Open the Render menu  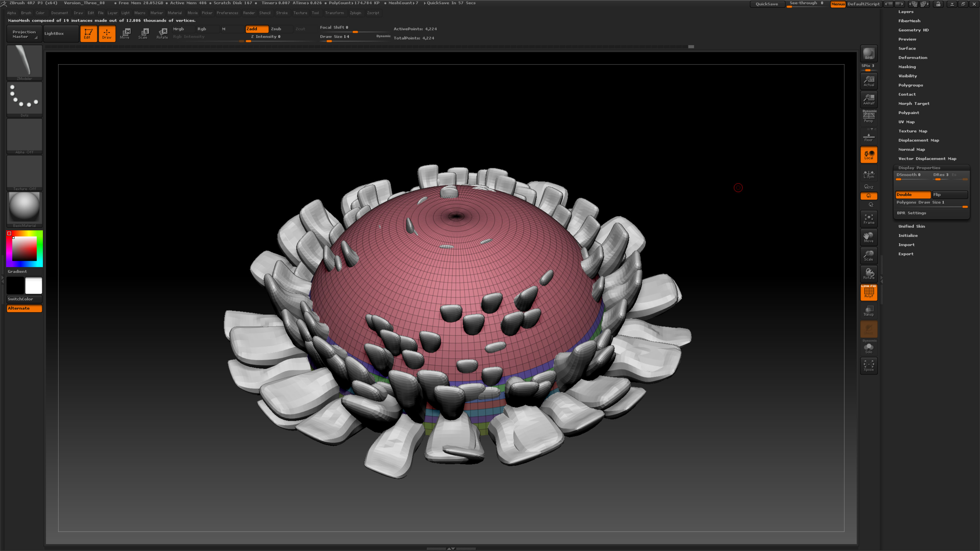point(249,13)
